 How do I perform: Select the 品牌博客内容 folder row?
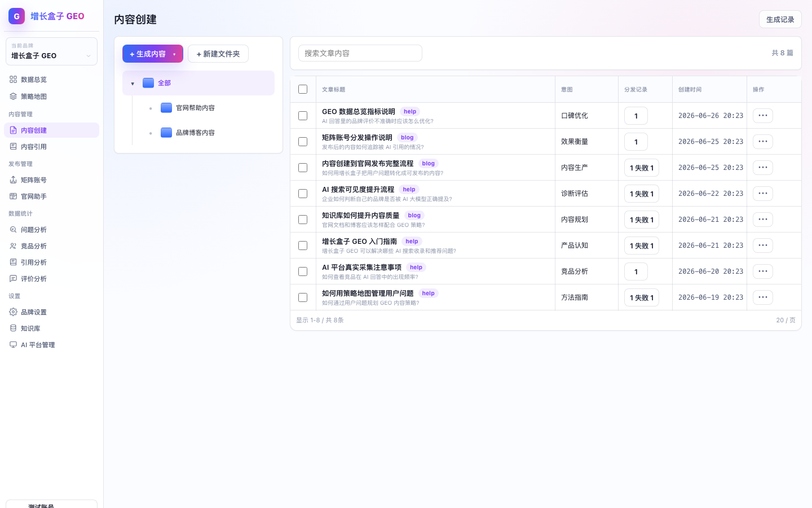click(208, 133)
